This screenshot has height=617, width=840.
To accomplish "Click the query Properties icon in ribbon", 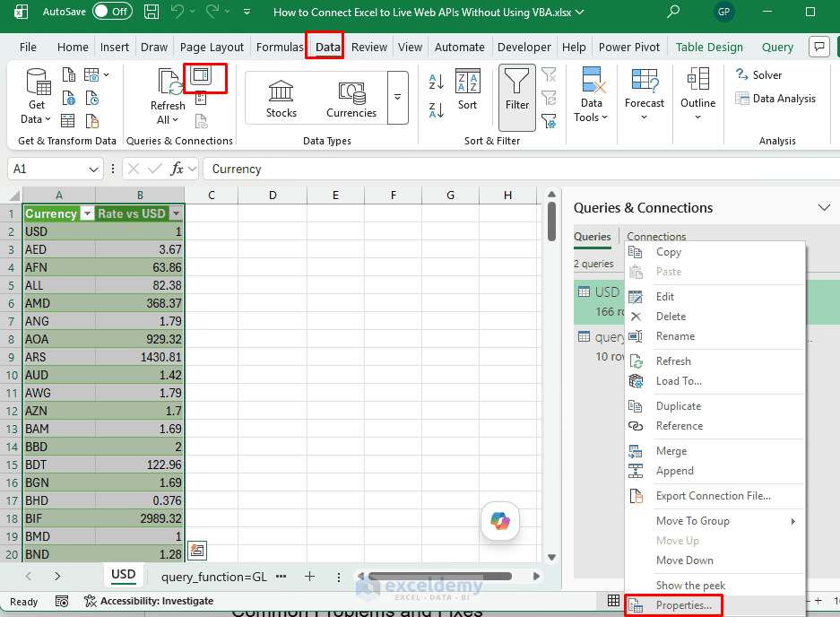I will (201, 99).
